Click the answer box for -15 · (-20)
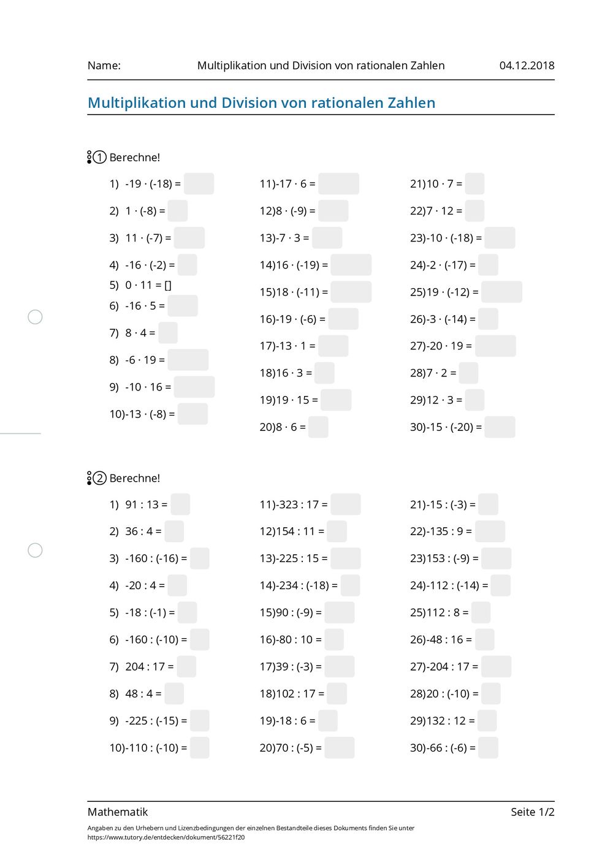This screenshot has width=613, height=868. click(x=500, y=427)
